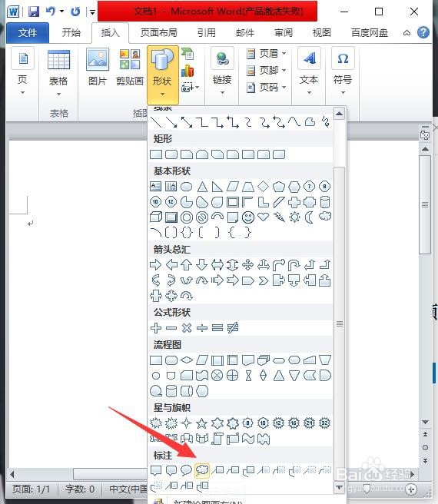Redo with the repeat arrow icon
Image resolution: width=438 pixels, height=504 pixels.
(75, 12)
